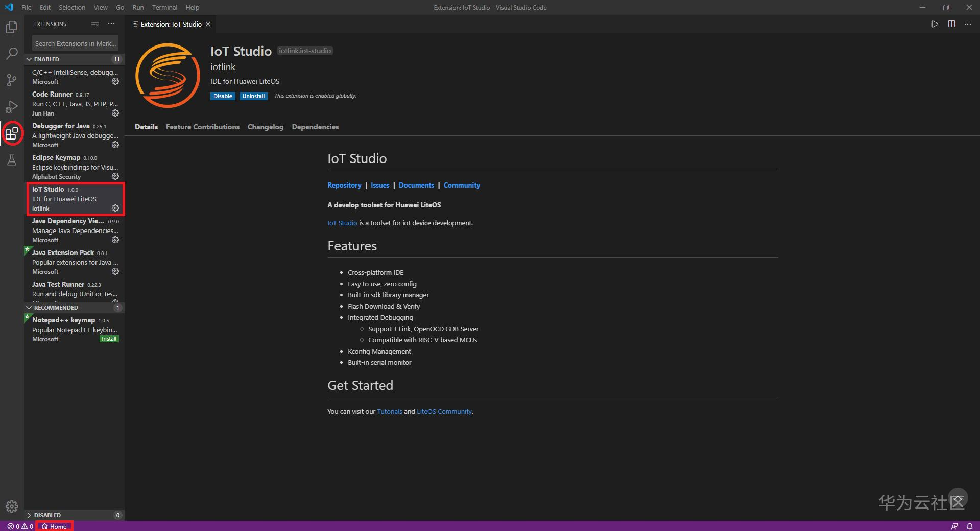The height and width of the screenshot is (531, 980).
Task: Expand the DISABLED extensions section
Action: pyautogui.click(x=29, y=515)
